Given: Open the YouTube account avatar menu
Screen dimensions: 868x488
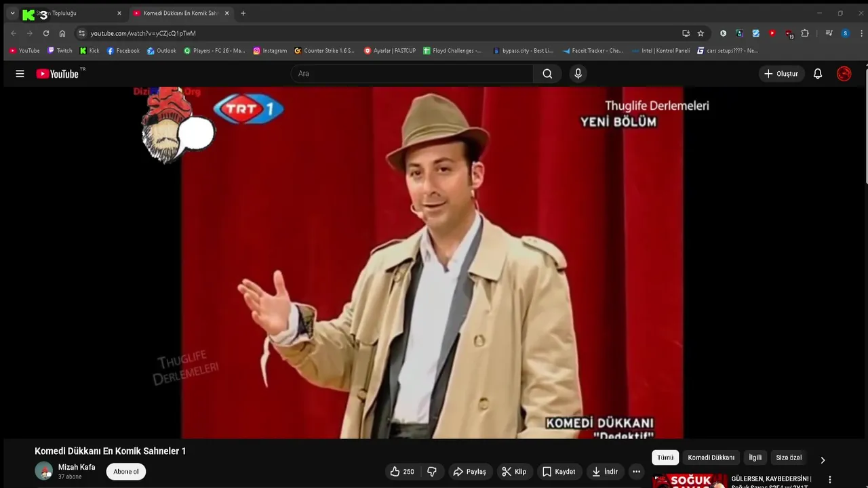Looking at the screenshot, I should pyautogui.click(x=844, y=74).
